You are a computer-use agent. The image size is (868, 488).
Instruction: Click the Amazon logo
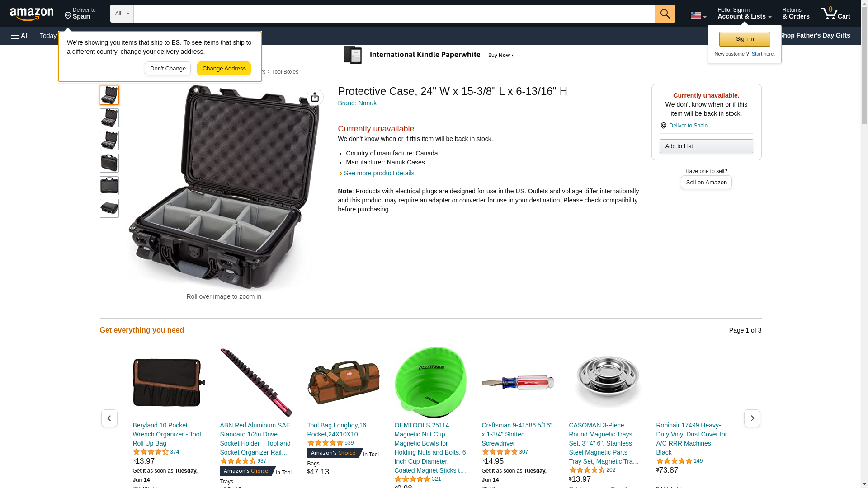pyautogui.click(x=32, y=14)
